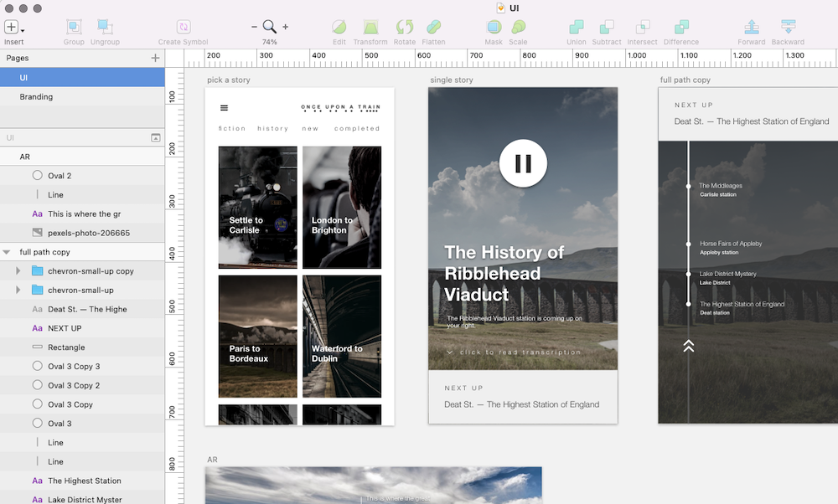Select the Waterford to Dublin story card
The height and width of the screenshot is (504, 838).
click(342, 337)
